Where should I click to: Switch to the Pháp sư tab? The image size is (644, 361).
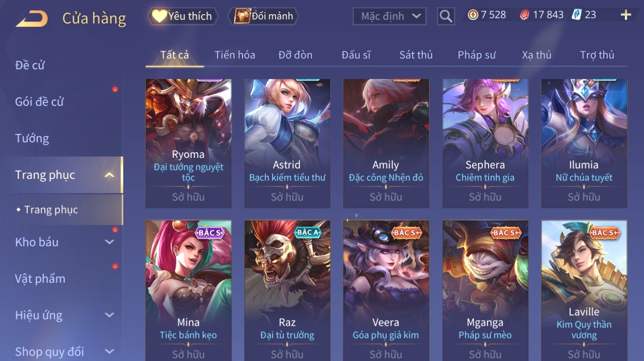(x=477, y=55)
